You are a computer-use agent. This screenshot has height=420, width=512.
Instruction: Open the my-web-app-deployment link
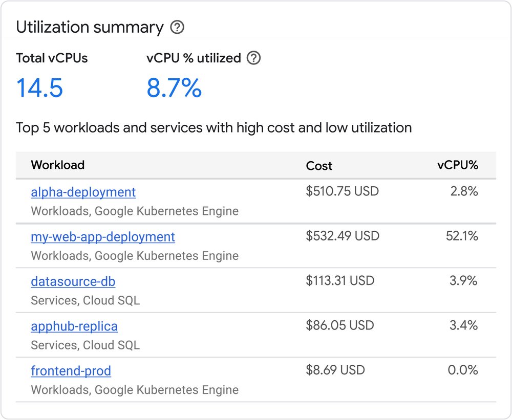point(102,237)
